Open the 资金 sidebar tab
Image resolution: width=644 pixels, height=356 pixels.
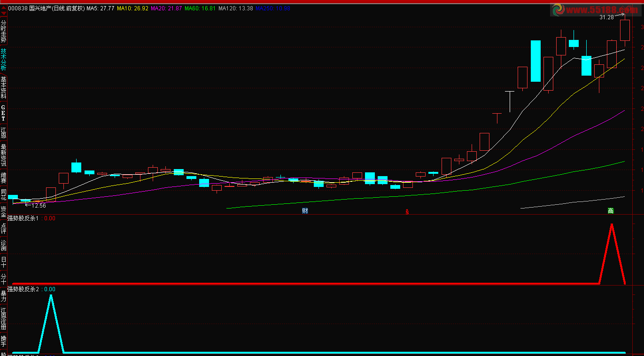[3, 212]
